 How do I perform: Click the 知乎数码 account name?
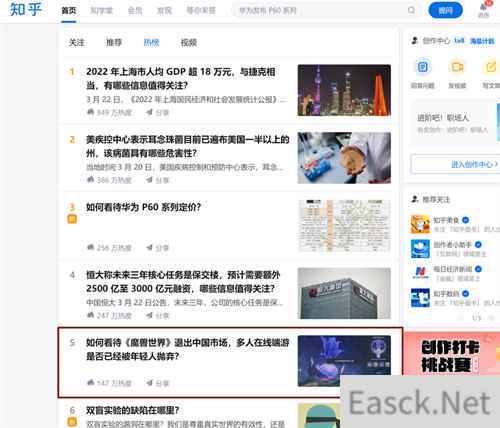click(x=446, y=294)
